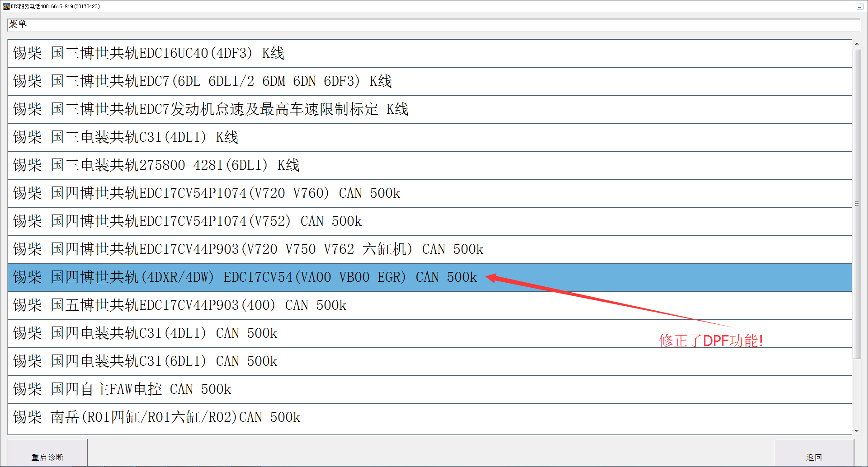This screenshot has width=868, height=467.
Task: Select 国五博世共轨EDC17CV44P903(400) CAN 500k
Action: tap(430, 306)
